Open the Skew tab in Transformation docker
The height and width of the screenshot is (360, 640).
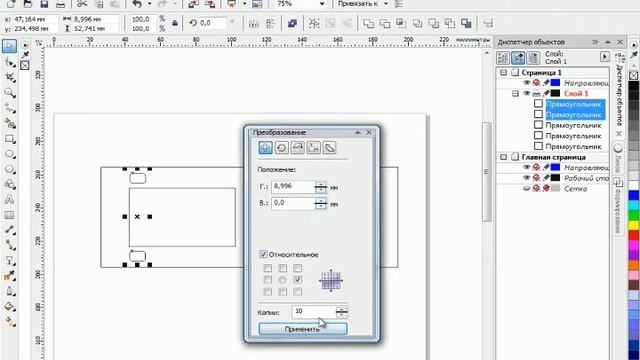click(329, 147)
